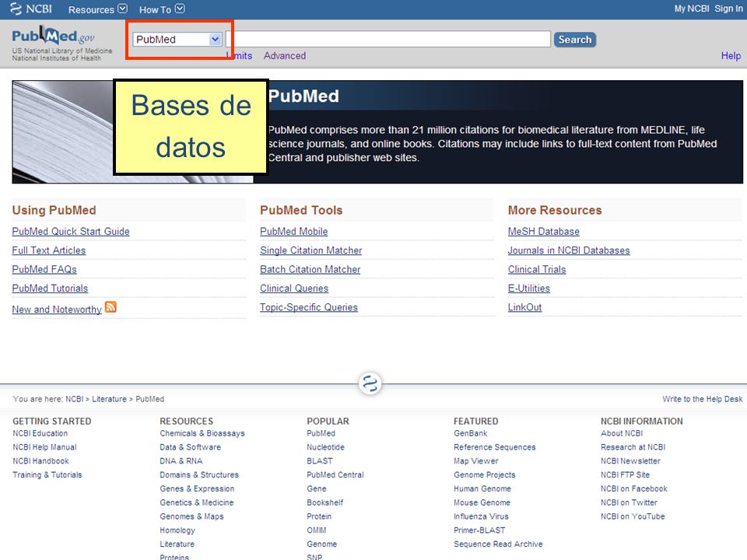Open OMIM link

[x=317, y=530]
